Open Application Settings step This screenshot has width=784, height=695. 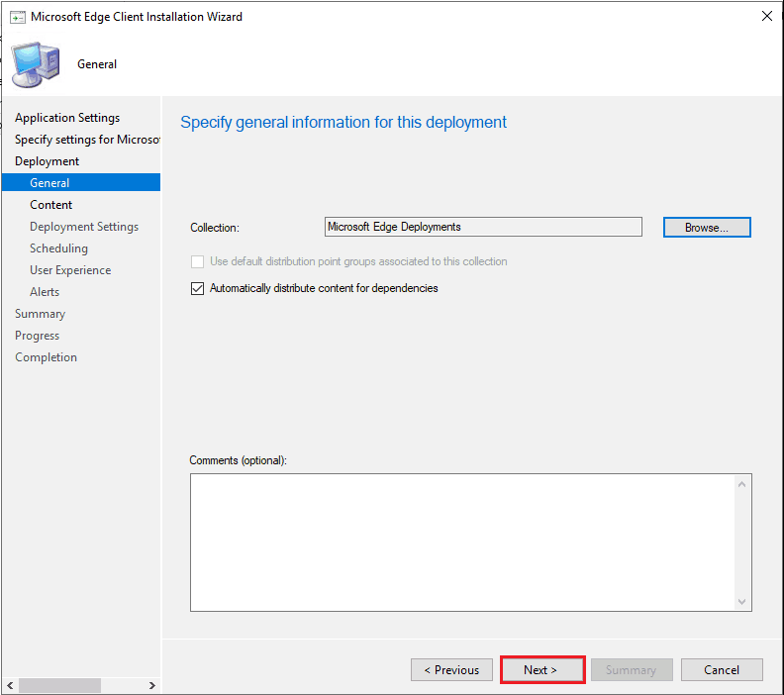[x=67, y=118]
